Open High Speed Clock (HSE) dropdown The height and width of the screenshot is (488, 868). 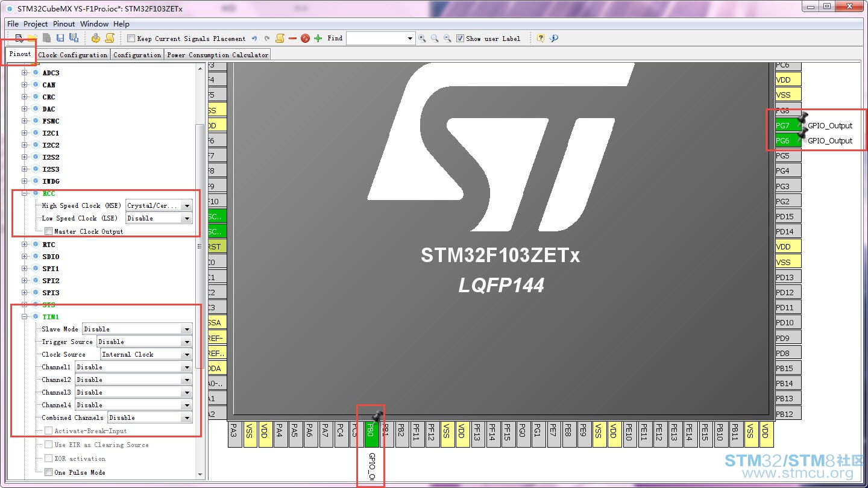159,205
